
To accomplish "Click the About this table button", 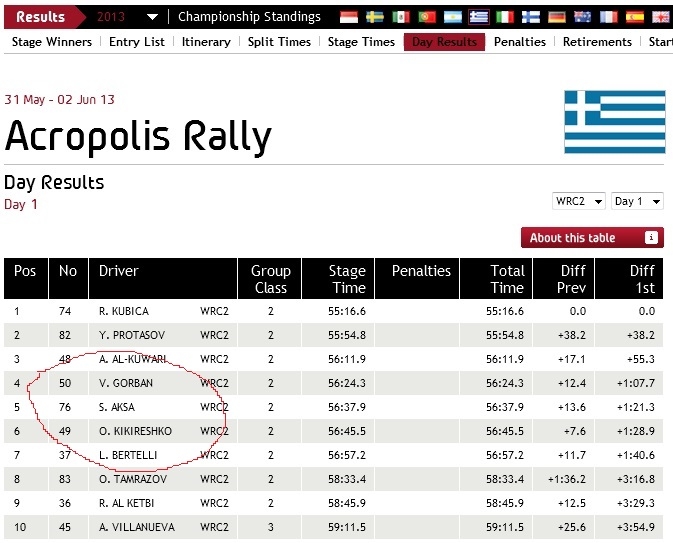I will click(x=591, y=238).
